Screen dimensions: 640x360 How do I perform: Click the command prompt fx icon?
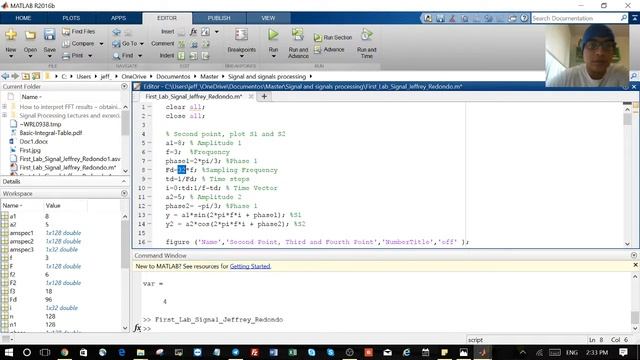138,328
